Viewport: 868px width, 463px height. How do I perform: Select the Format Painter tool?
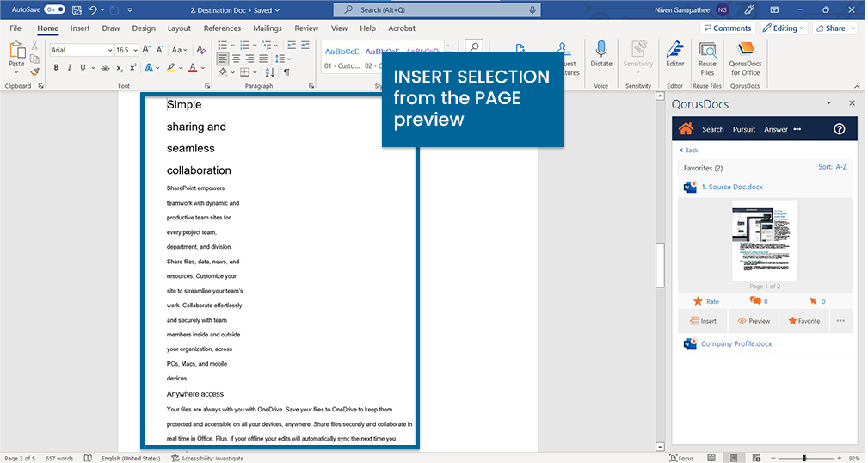click(x=35, y=72)
